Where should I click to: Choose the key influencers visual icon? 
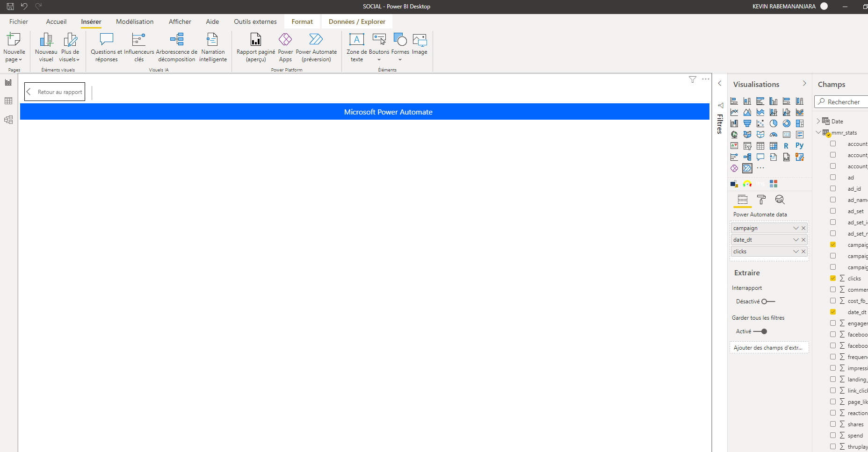pos(734,157)
